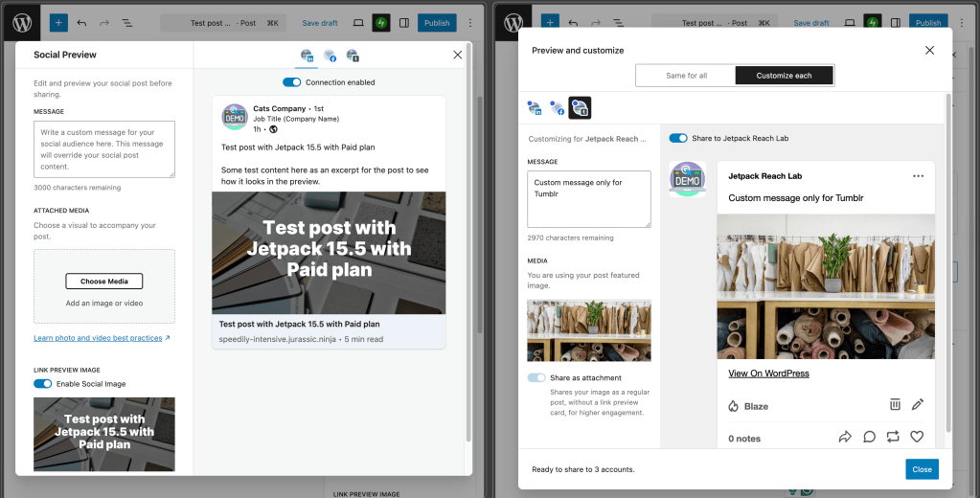Turn off Share to Jetpack Reach Lab
The width and height of the screenshot is (980, 498).
678,138
